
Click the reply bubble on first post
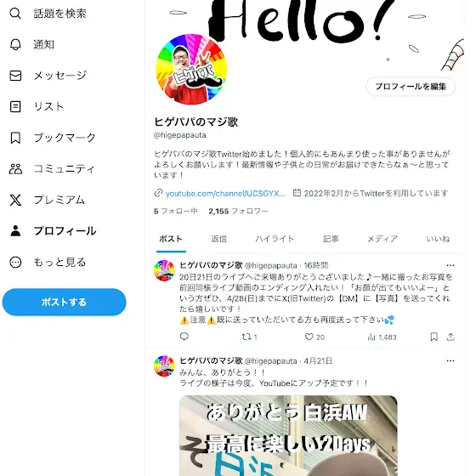tap(184, 337)
